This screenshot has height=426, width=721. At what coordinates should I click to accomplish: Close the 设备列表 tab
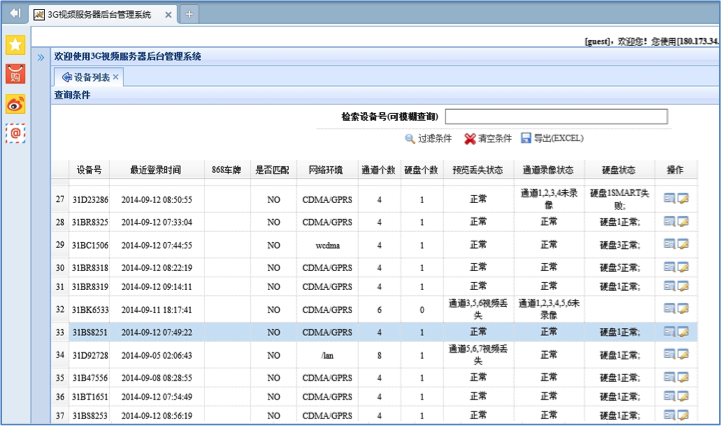115,77
